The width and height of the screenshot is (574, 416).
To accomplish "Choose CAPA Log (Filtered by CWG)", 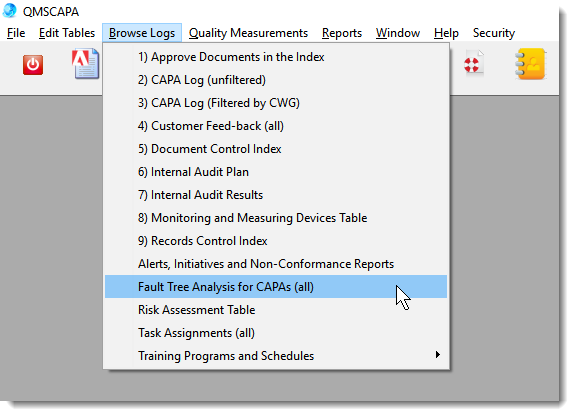I will click(276, 103).
